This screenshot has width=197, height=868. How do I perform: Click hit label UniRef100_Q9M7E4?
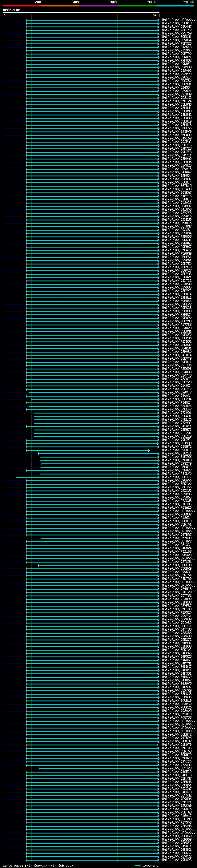[x=177, y=440]
